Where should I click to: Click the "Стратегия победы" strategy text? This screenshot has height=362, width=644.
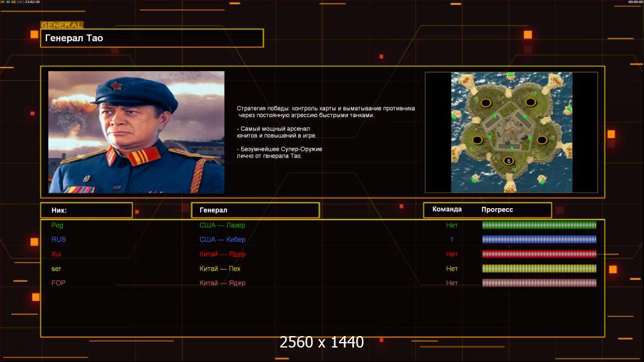pos(326,112)
